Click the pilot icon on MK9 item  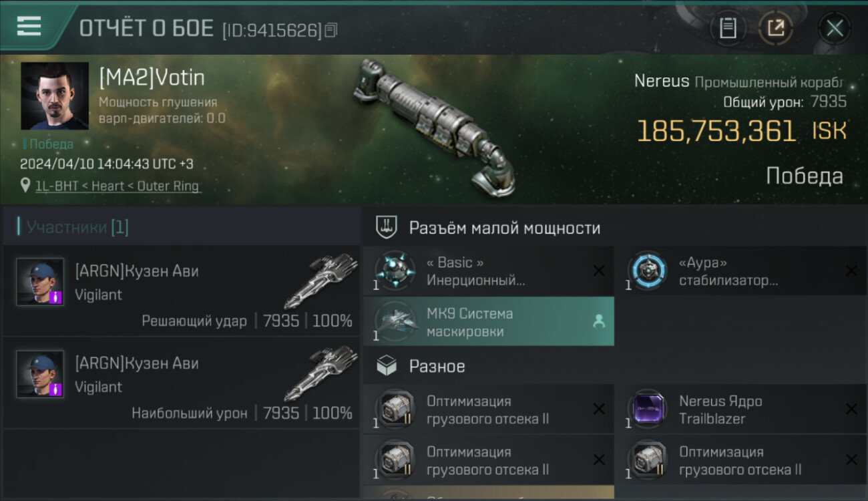point(599,322)
